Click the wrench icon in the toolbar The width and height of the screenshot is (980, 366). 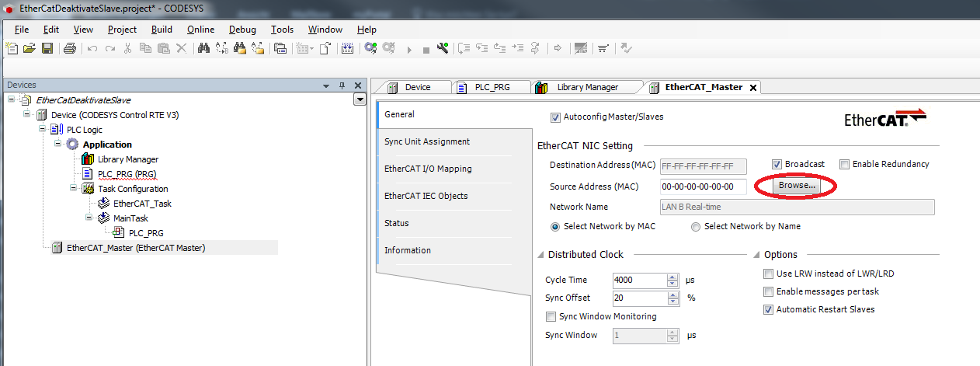443,48
